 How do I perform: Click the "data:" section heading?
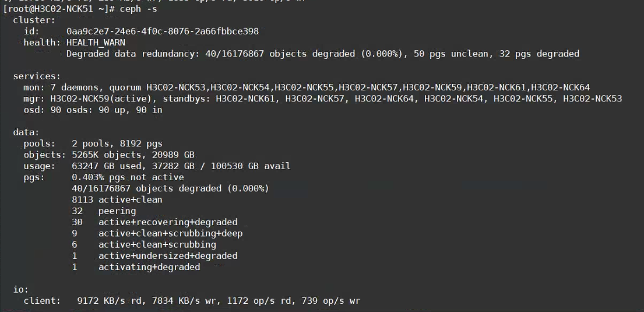[x=26, y=132]
